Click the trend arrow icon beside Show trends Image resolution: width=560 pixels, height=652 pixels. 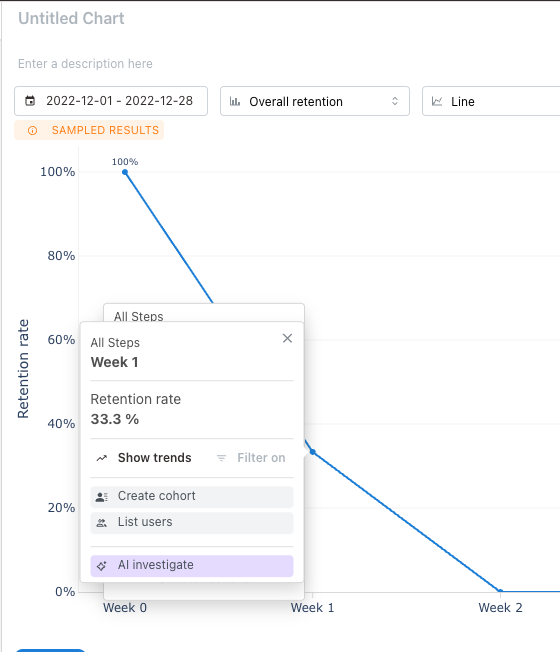(x=102, y=458)
